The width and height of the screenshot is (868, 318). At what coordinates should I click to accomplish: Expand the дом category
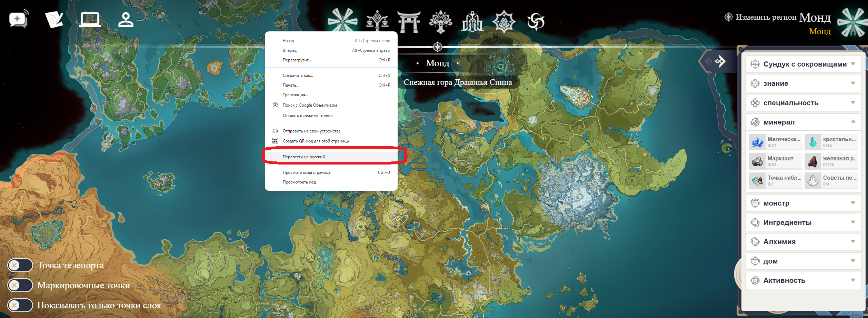tap(803, 261)
